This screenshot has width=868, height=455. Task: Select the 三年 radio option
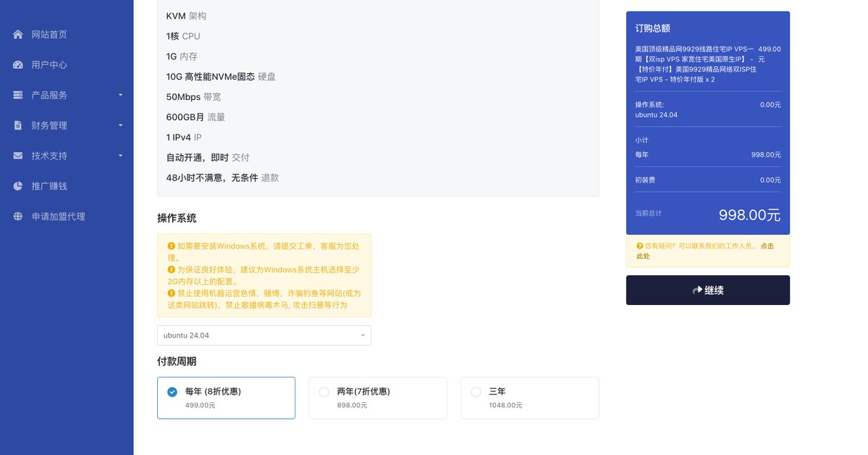click(476, 392)
